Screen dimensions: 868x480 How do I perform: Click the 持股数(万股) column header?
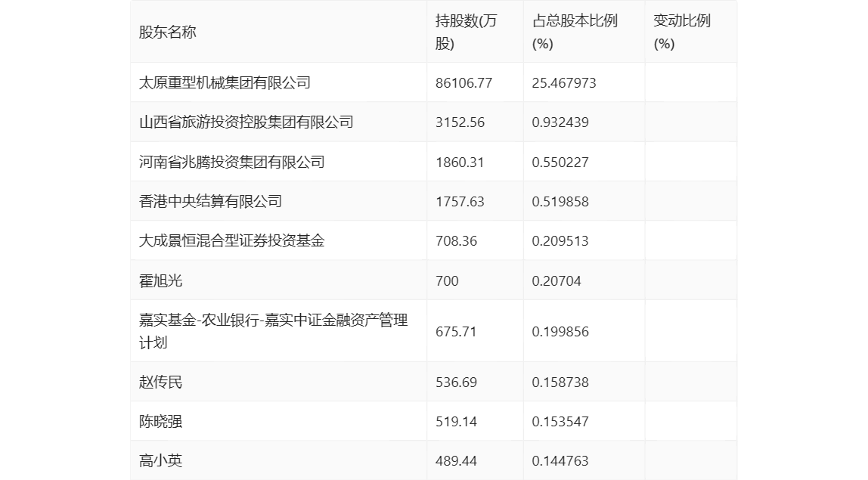coord(466,32)
